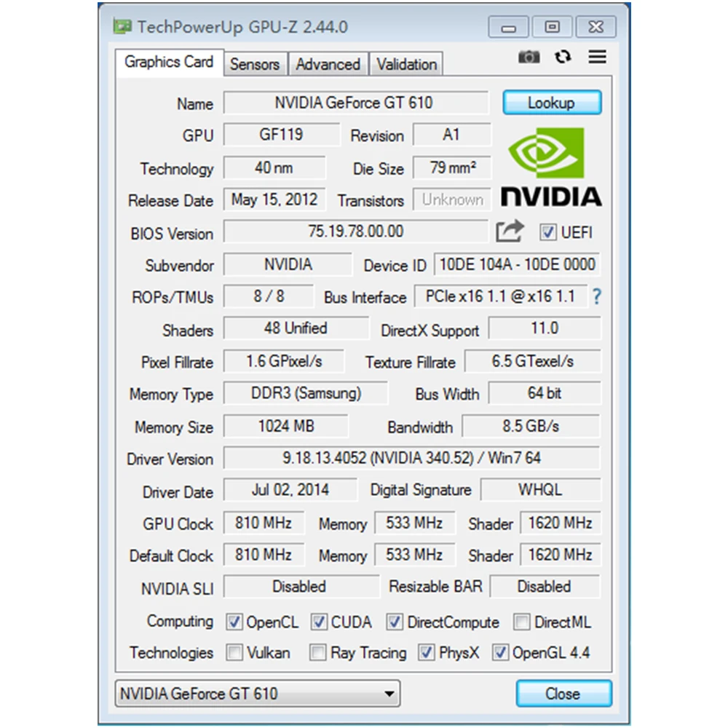Minimize the GPU-Z window

click(508, 27)
